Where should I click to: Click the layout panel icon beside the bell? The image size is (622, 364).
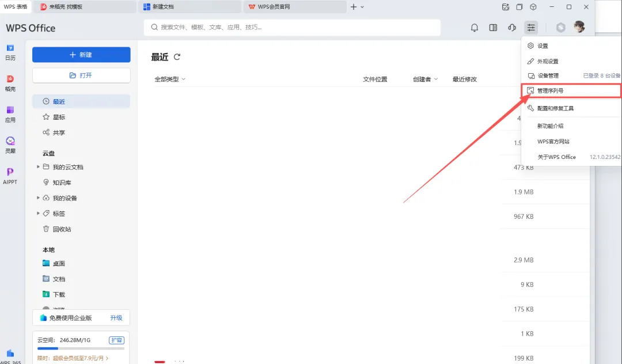coord(493,28)
